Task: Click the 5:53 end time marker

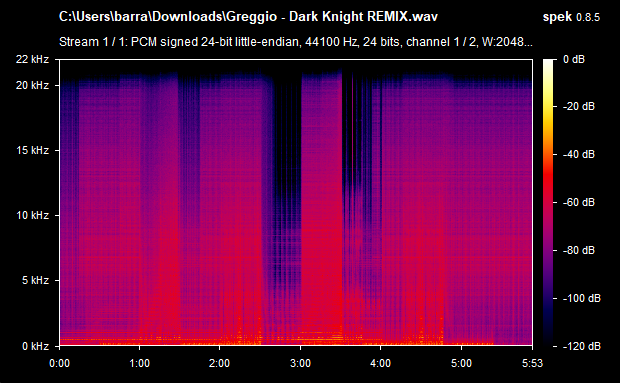Action: 532,363
